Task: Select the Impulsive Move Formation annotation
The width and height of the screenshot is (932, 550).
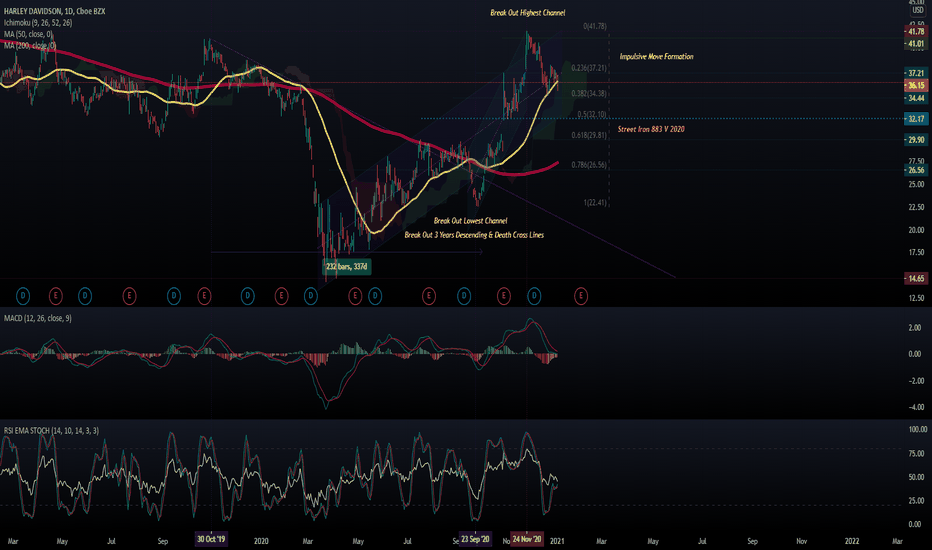Action: (656, 56)
